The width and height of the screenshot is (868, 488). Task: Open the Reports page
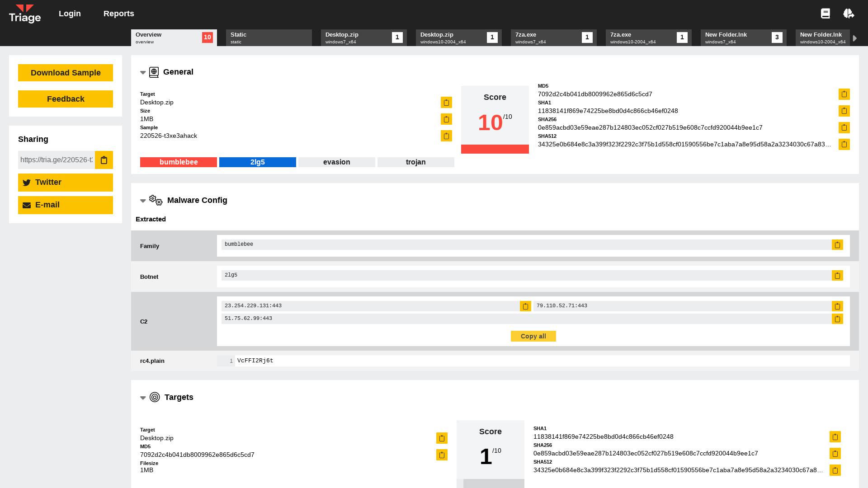click(119, 14)
